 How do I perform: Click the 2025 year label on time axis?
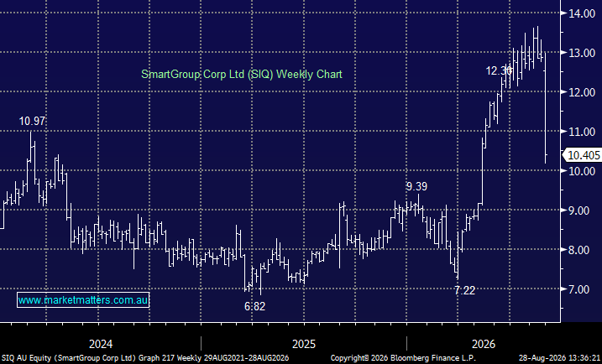pyautogui.click(x=304, y=344)
